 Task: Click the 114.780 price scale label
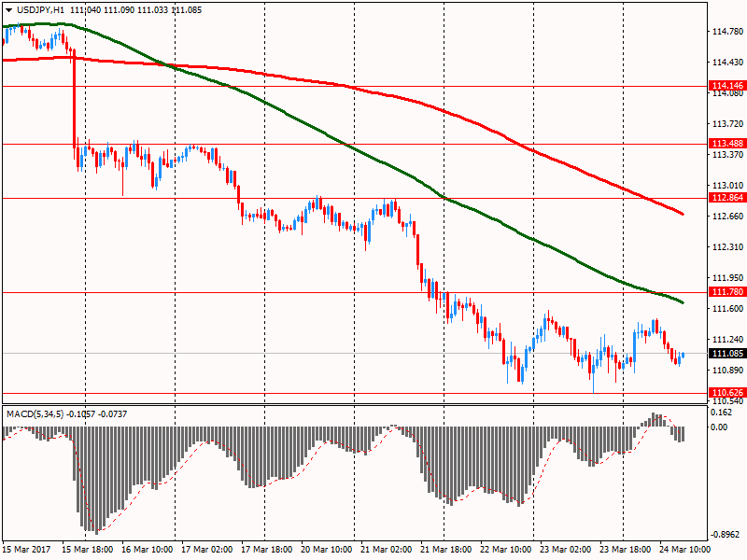tap(726, 32)
